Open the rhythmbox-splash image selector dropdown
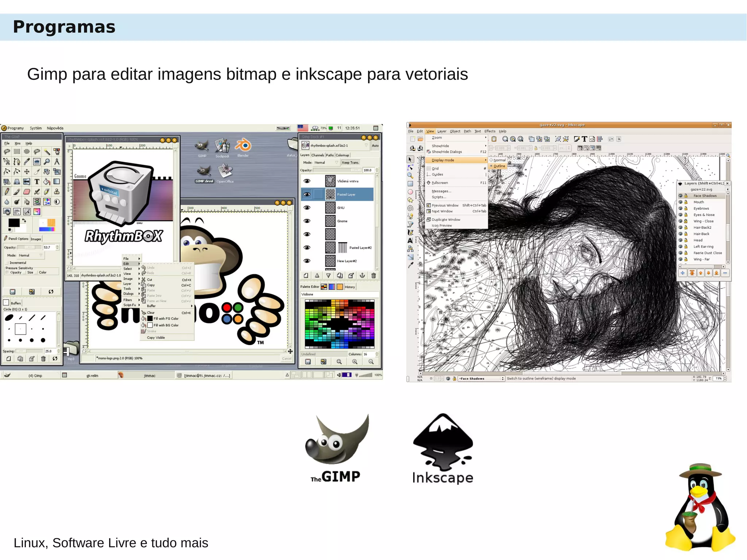 pyautogui.click(x=335, y=146)
